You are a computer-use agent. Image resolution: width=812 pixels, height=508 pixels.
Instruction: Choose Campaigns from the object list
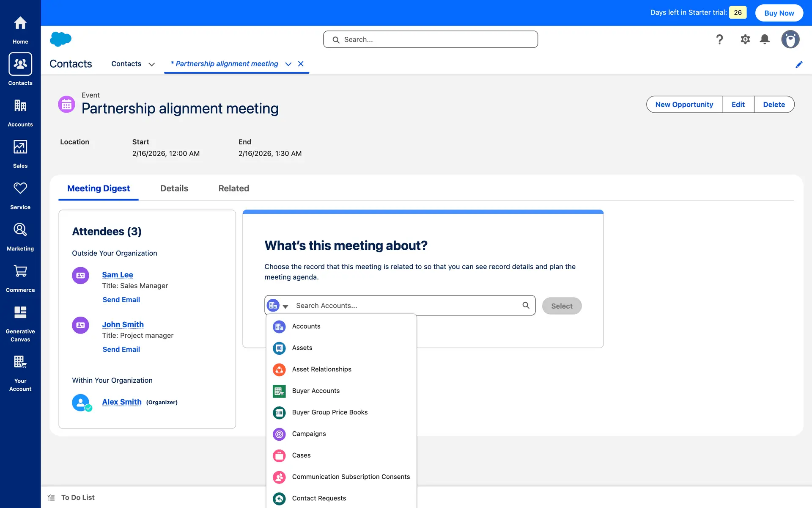[309, 433]
